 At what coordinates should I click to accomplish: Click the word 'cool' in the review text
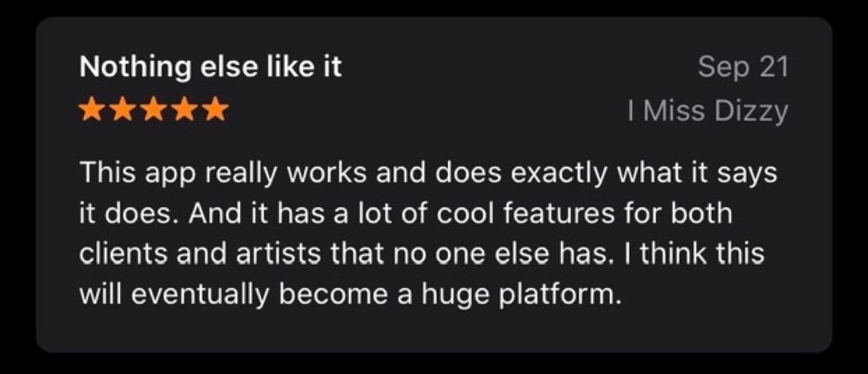click(x=463, y=213)
